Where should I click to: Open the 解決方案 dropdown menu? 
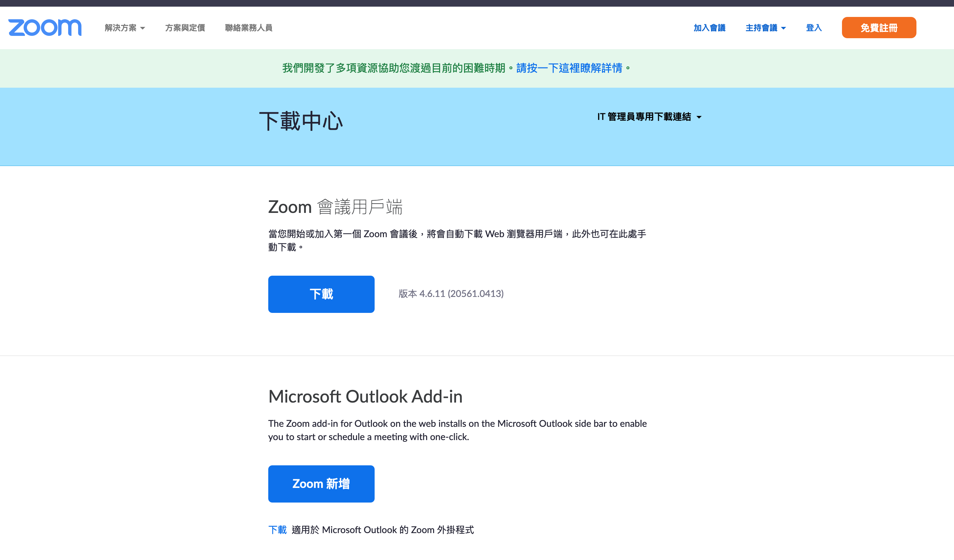click(125, 28)
